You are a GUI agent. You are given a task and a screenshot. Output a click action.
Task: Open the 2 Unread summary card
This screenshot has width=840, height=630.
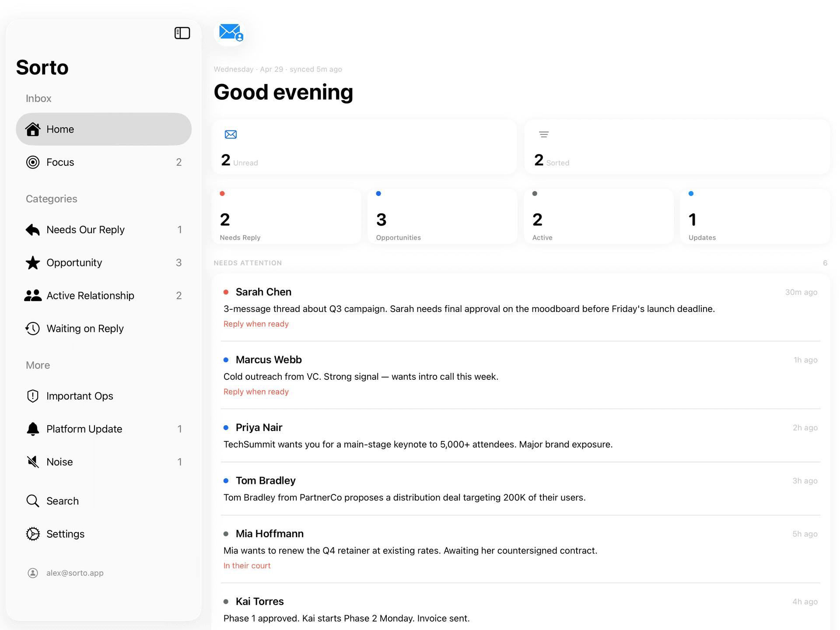(x=364, y=147)
